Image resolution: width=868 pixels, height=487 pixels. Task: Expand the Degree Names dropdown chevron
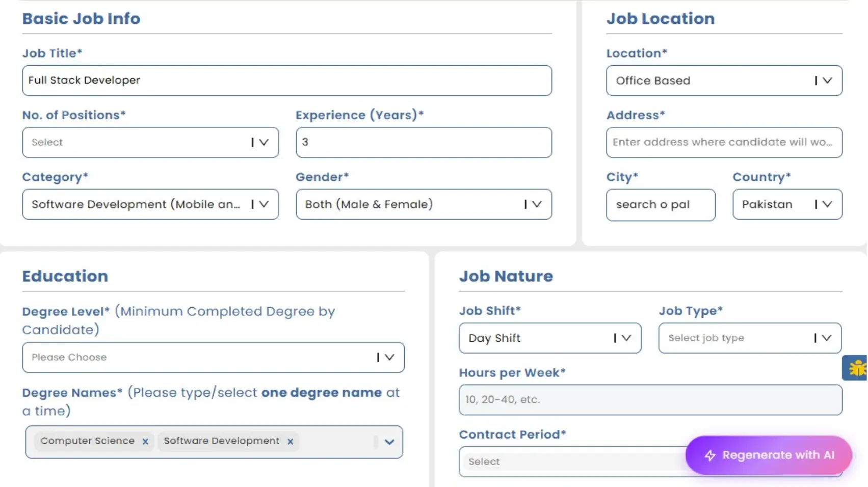[x=389, y=442]
